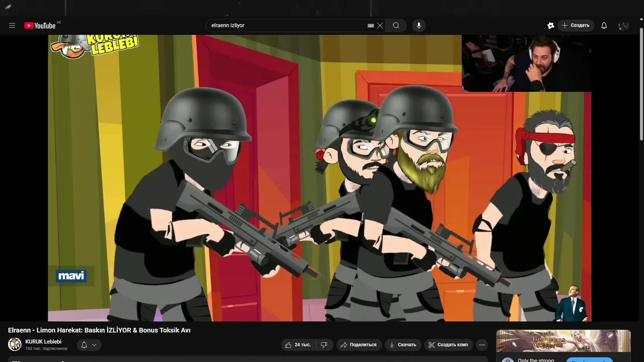
Task: Open the YouTube guide hamburger menu
Action: pyautogui.click(x=12, y=26)
